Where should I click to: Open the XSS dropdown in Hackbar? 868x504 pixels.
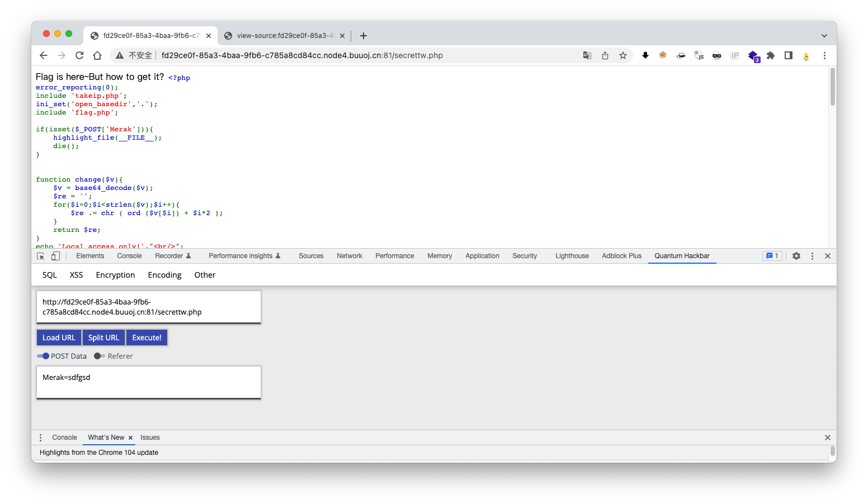[x=76, y=275]
